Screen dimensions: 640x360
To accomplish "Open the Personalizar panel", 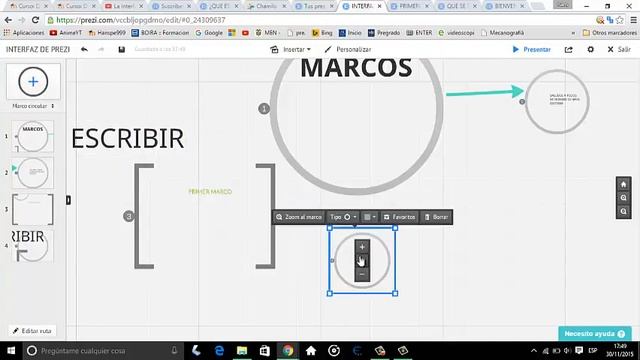I will [x=348, y=49].
